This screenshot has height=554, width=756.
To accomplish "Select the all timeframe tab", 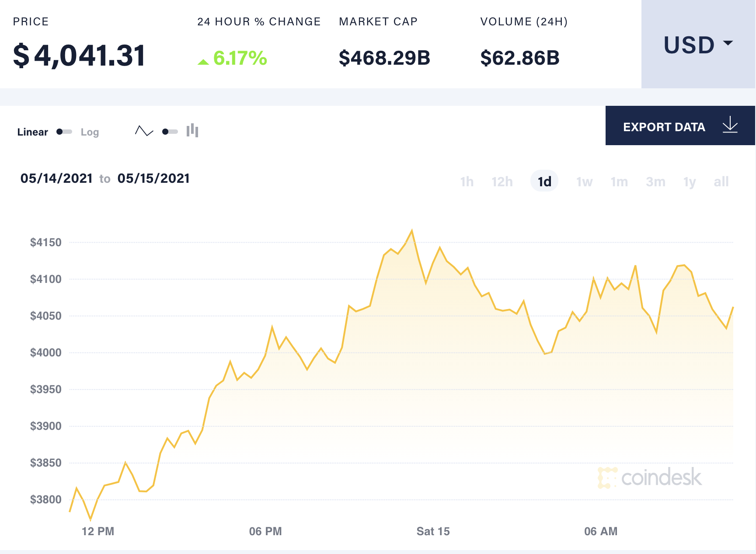I will pyautogui.click(x=721, y=181).
